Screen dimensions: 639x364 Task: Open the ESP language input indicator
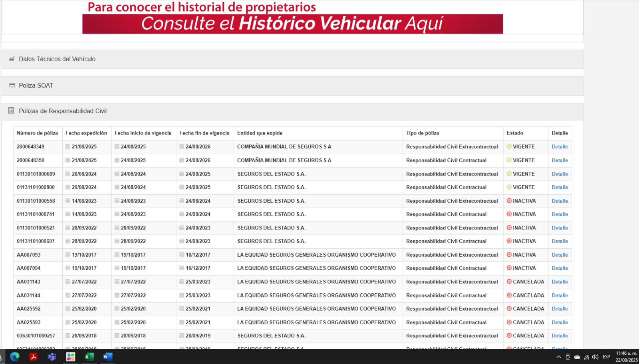click(606, 357)
